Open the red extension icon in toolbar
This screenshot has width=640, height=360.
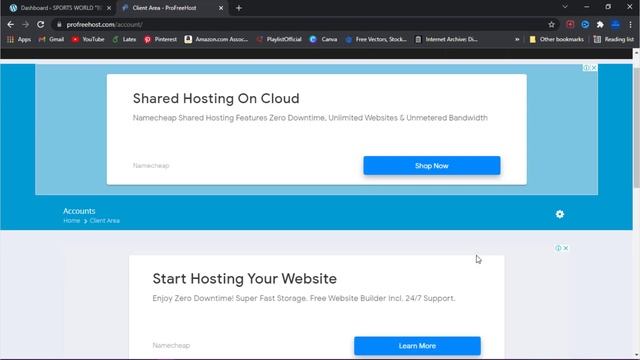point(570,24)
